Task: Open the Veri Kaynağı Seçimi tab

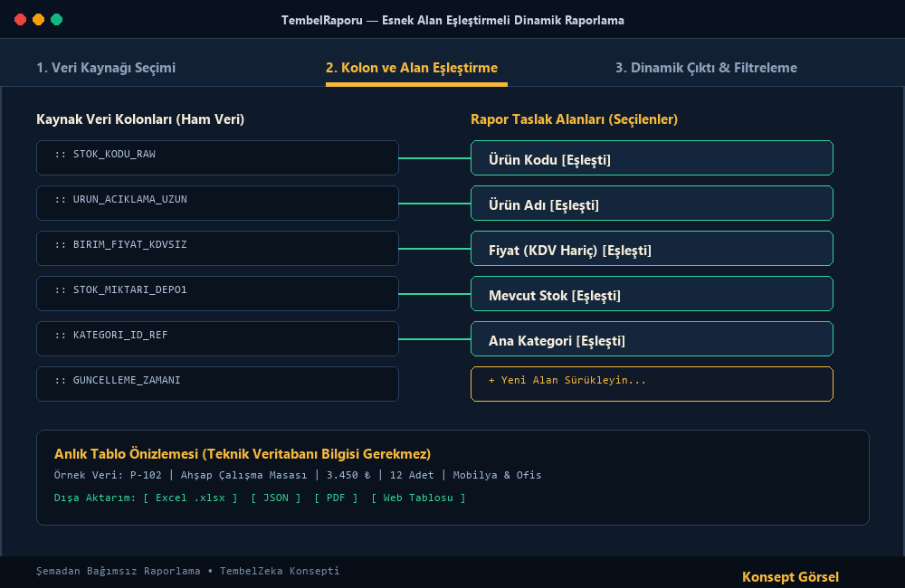Action: [x=106, y=68]
